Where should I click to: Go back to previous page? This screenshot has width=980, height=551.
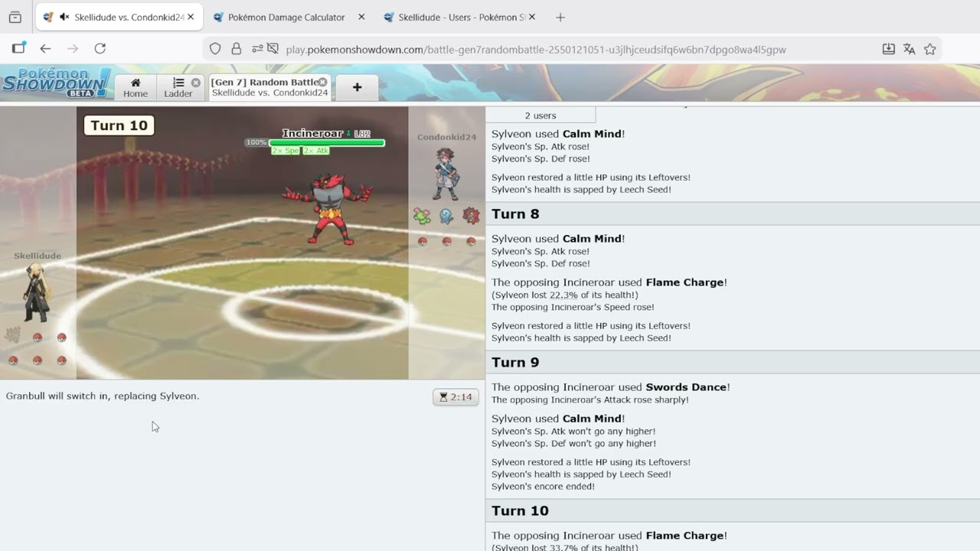(45, 48)
